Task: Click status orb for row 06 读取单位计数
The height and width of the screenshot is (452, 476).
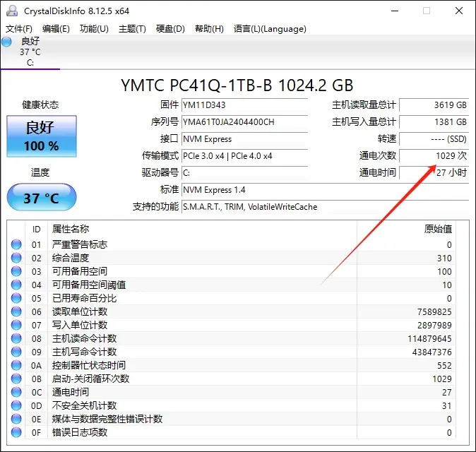Action: tap(16, 311)
